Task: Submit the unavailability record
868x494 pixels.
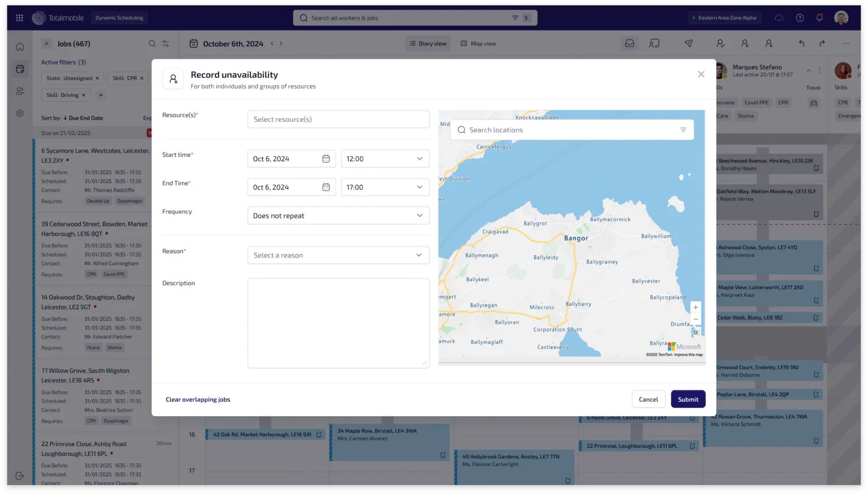Action: [x=688, y=399]
